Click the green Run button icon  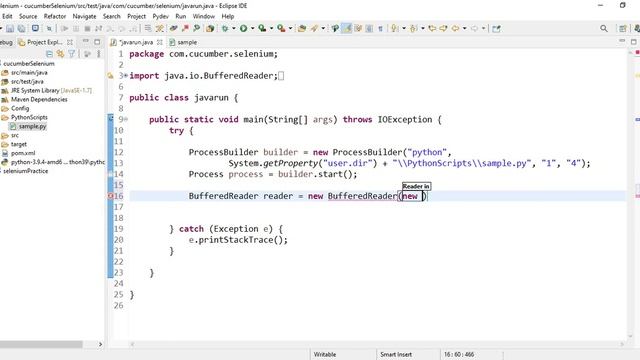(244, 29)
